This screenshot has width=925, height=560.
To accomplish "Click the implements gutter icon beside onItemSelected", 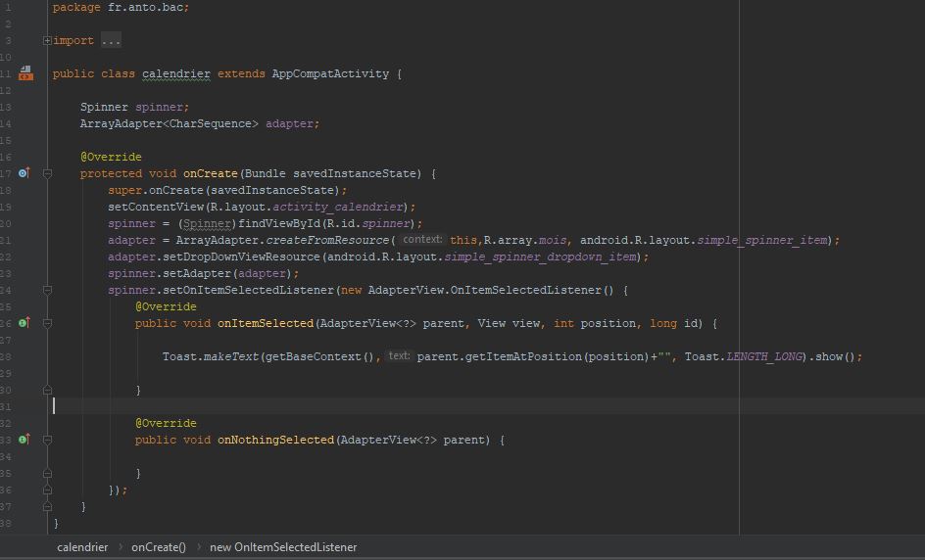I will 24,323.
